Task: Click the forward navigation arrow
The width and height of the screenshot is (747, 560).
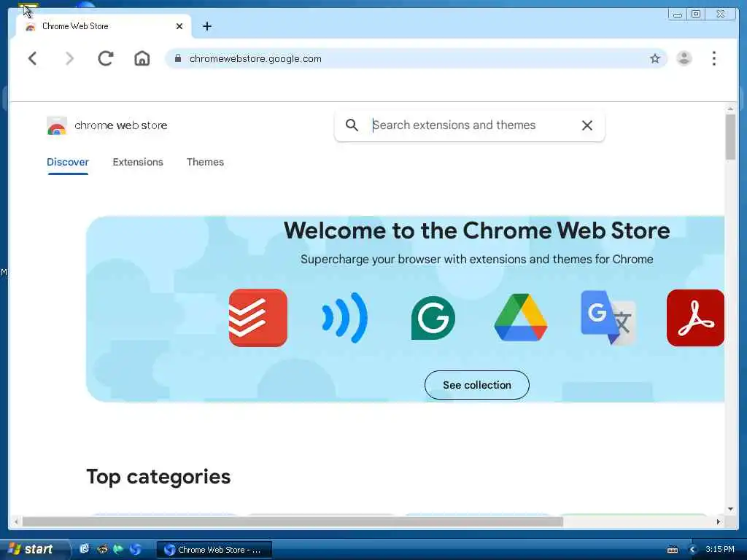Action: click(69, 58)
